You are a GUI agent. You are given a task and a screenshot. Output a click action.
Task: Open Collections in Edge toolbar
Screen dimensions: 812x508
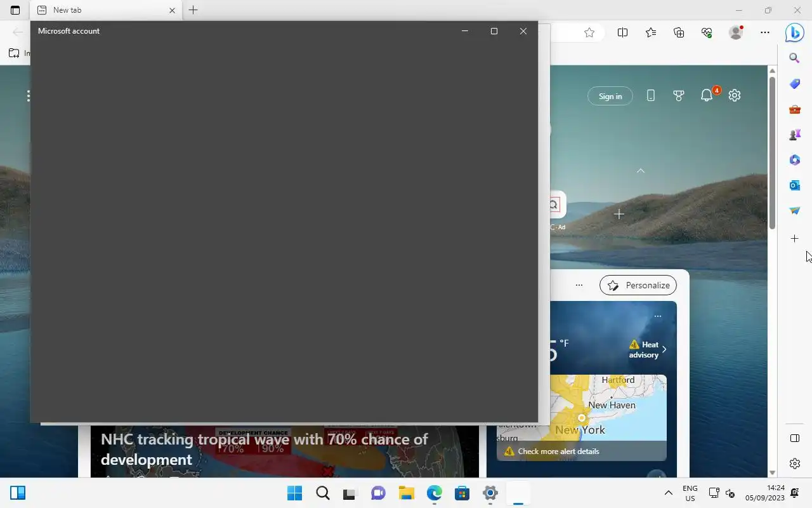click(x=679, y=32)
